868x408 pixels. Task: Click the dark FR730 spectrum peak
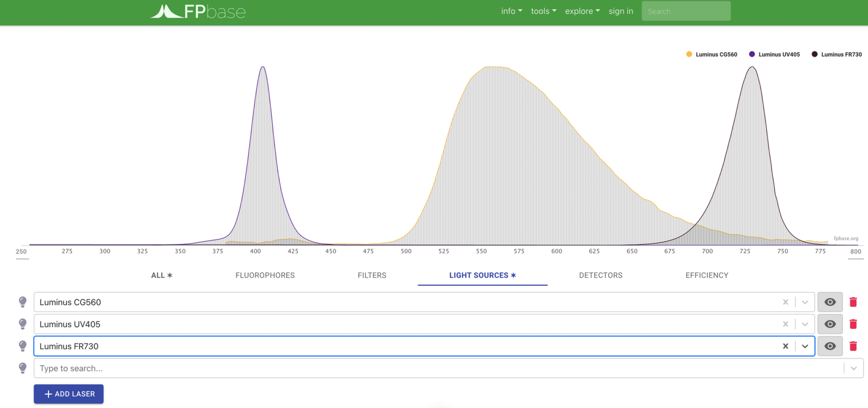click(752, 67)
